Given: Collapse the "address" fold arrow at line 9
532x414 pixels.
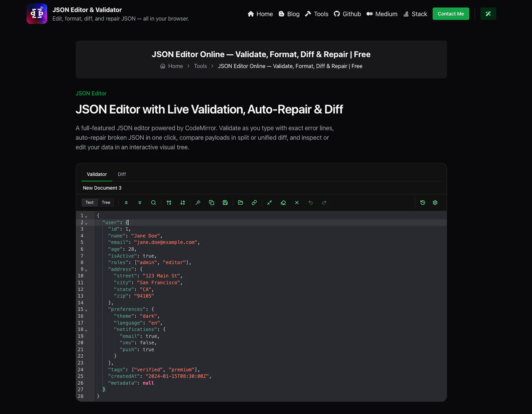Looking at the screenshot, I should [86, 270].
